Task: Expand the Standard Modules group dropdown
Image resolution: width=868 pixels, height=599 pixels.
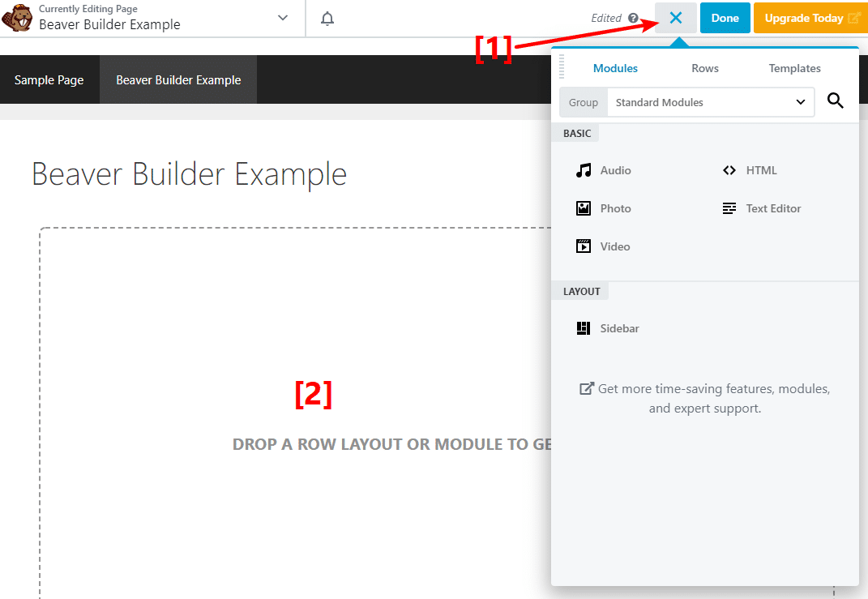Action: (711, 102)
